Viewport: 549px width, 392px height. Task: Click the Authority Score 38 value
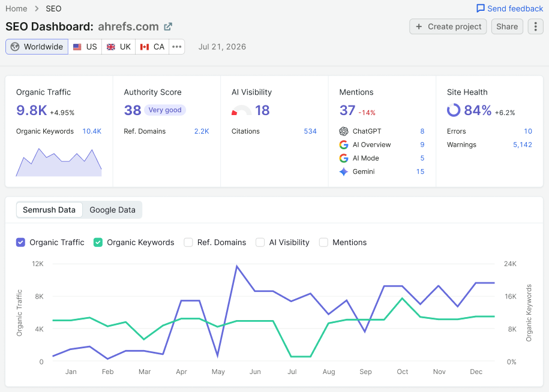pyautogui.click(x=133, y=110)
